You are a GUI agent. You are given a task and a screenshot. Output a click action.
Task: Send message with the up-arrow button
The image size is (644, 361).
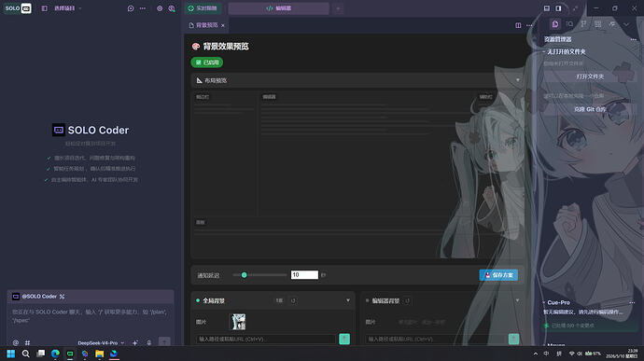(x=164, y=342)
